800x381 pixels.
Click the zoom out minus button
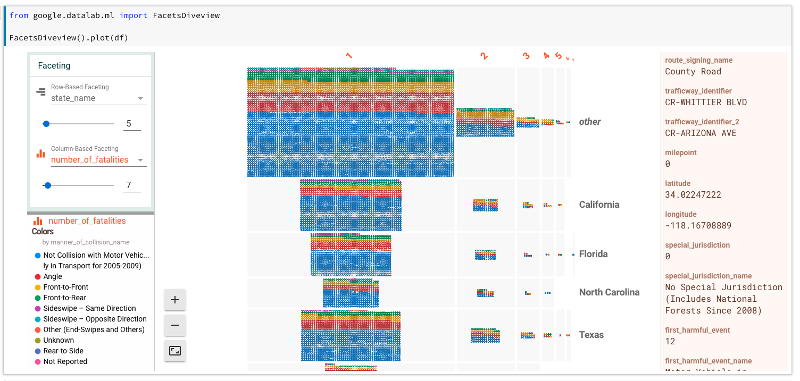(175, 325)
